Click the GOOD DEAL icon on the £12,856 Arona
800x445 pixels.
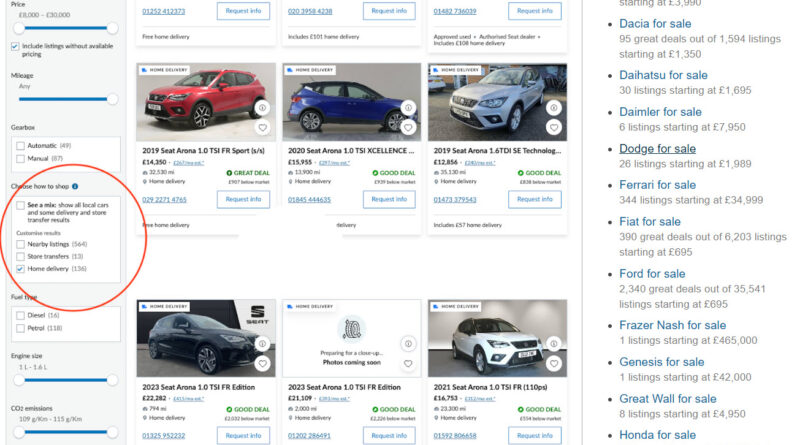pyautogui.click(x=520, y=173)
